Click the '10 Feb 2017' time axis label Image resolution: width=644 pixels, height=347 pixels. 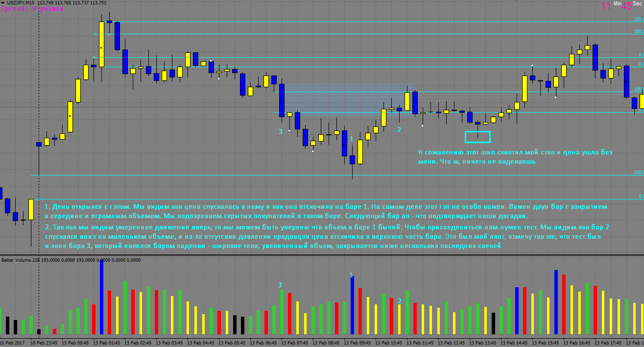(13, 343)
